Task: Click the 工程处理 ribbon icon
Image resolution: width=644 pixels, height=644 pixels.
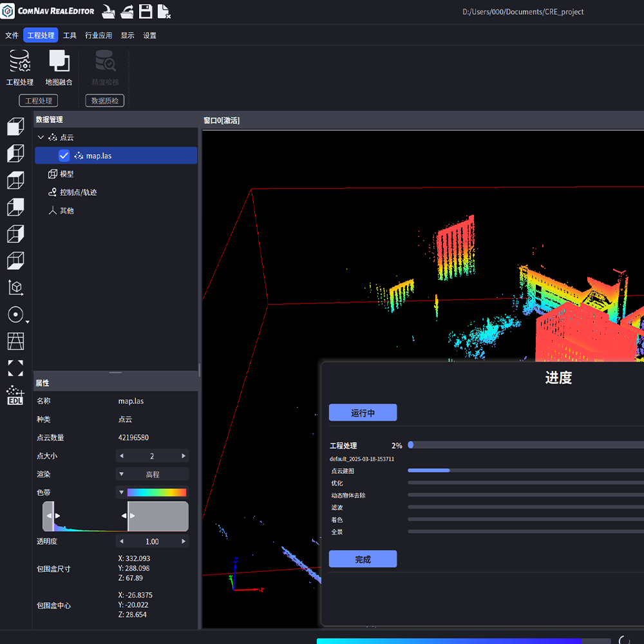Action: 19,62
